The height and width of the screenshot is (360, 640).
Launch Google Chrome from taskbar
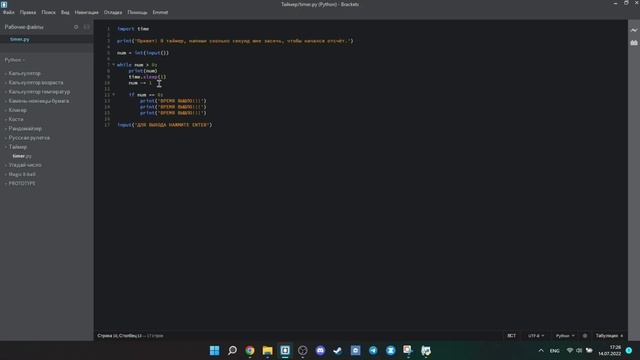click(250, 351)
